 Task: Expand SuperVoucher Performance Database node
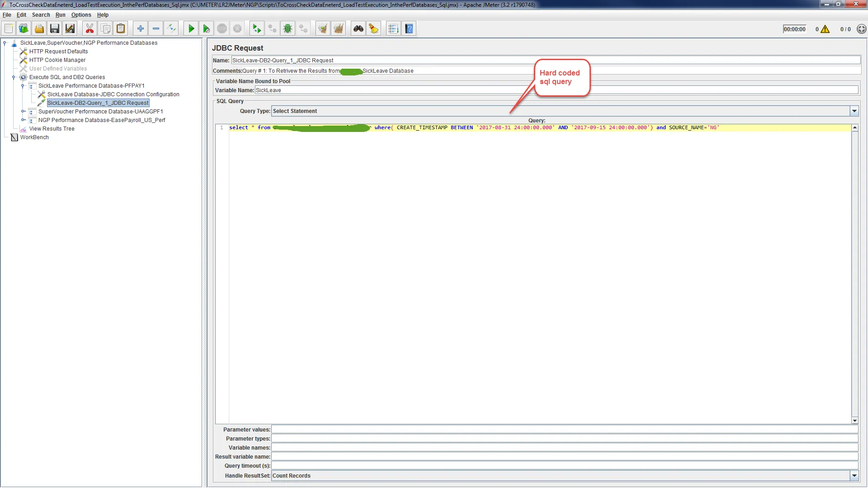tap(23, 112)
